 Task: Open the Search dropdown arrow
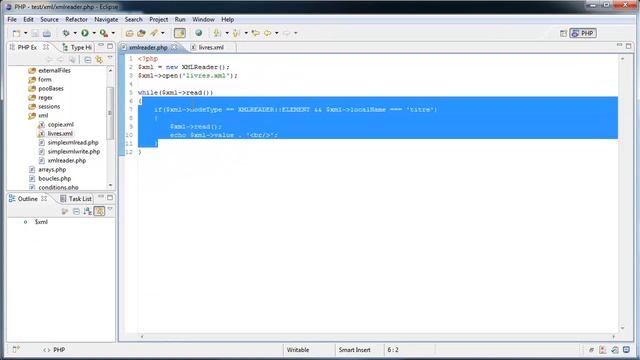point(163,33)
